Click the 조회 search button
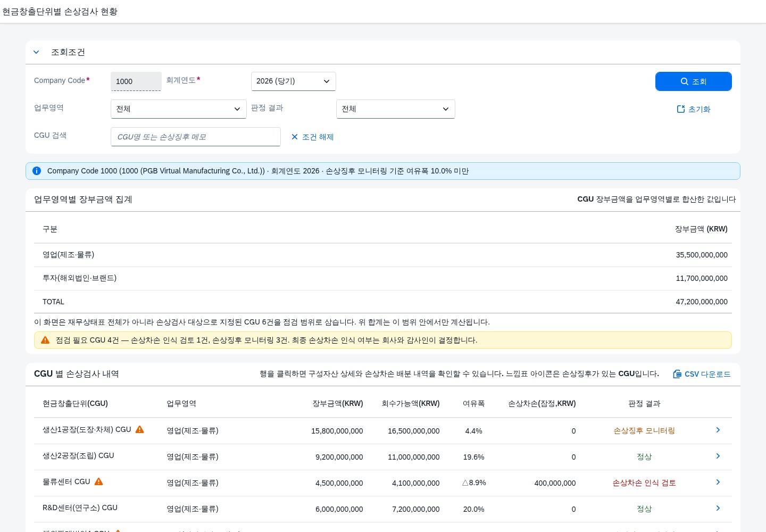766x532 pixels. (x=694, y=81)
